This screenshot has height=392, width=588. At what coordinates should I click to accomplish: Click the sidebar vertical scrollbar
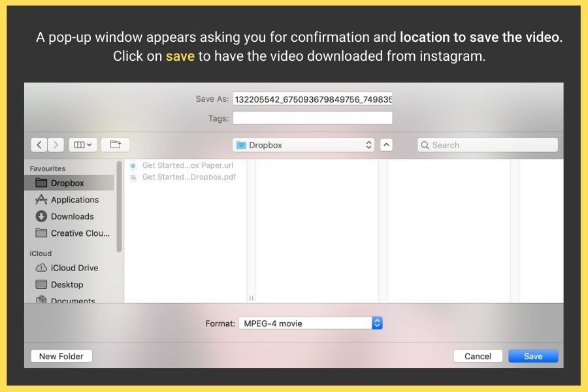pos(120,206)
